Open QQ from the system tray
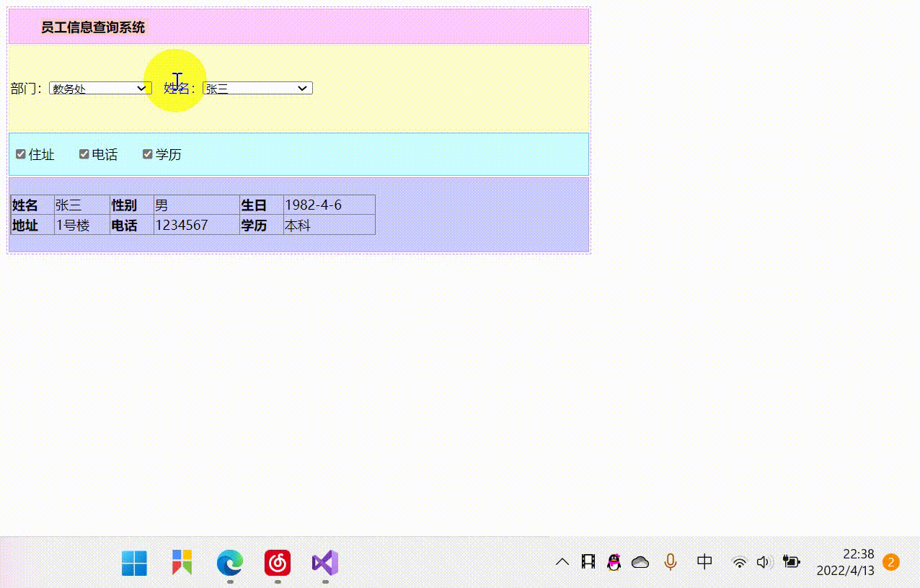The width and height of the screenshot is (920, 588). coord(614,562)
